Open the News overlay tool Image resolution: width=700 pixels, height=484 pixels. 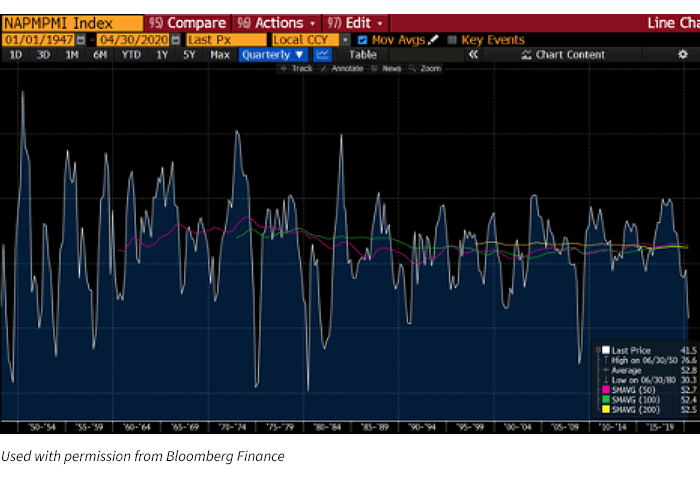click(388, 69)
